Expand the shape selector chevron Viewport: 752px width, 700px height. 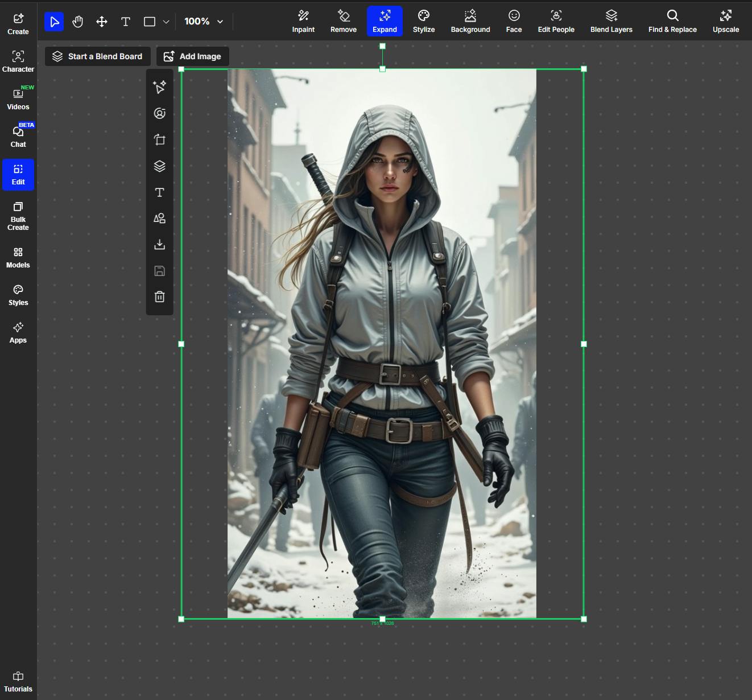click(166, 21)
